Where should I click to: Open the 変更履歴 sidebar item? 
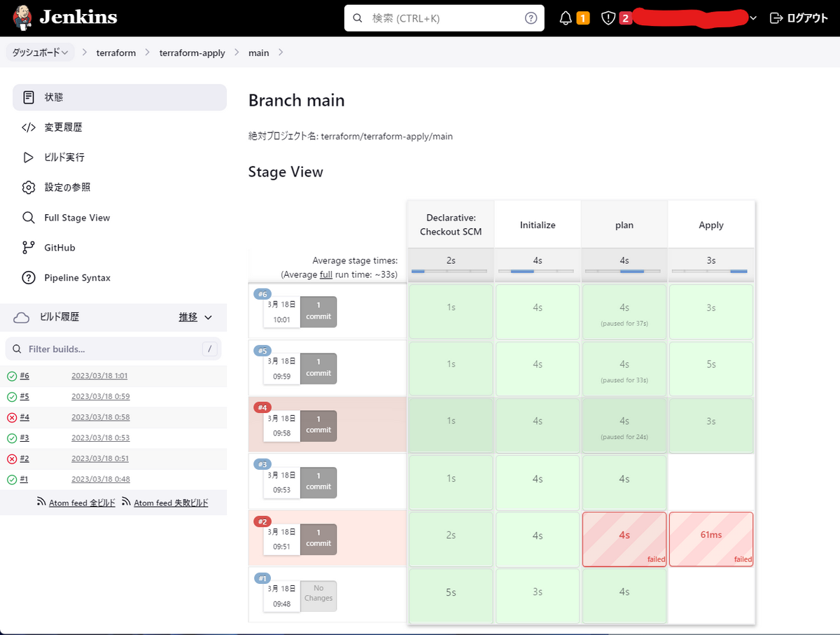click(120, 127)
